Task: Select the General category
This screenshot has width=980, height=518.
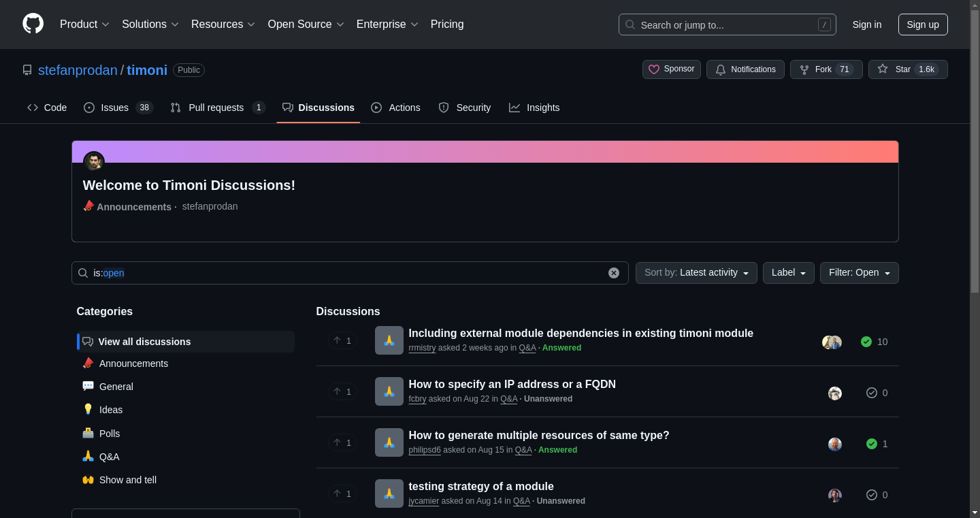Action: [186, 387]
